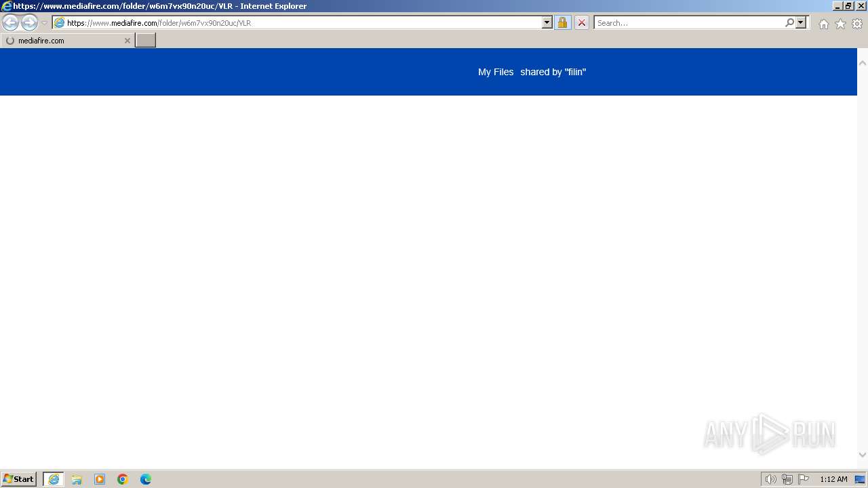Viewport: 868px width, 488px height.
Task: Open Favorites star icon
Action: tap(840, 24)
